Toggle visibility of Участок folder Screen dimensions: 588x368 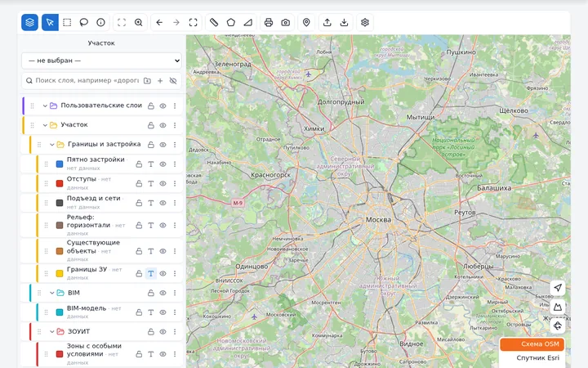point(163,125)
